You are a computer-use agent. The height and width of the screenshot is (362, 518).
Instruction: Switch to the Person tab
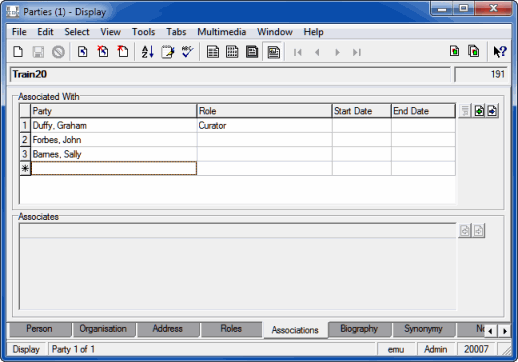coord(39,329)
